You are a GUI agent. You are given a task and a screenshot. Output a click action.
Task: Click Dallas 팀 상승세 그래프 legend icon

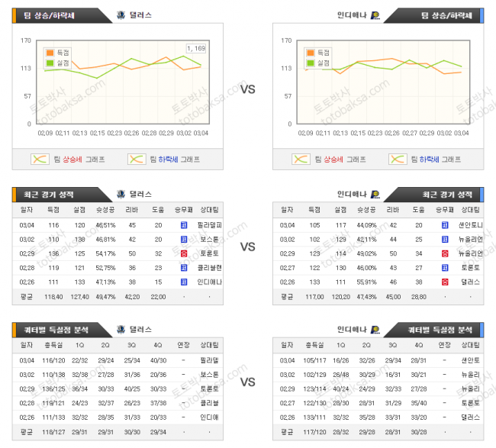coord(40,160)
